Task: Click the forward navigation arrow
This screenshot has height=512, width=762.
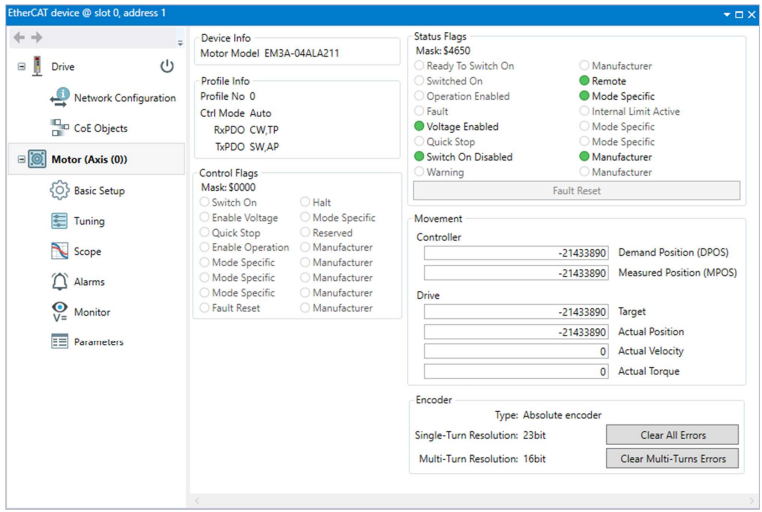Action: (x=37, y=37)
